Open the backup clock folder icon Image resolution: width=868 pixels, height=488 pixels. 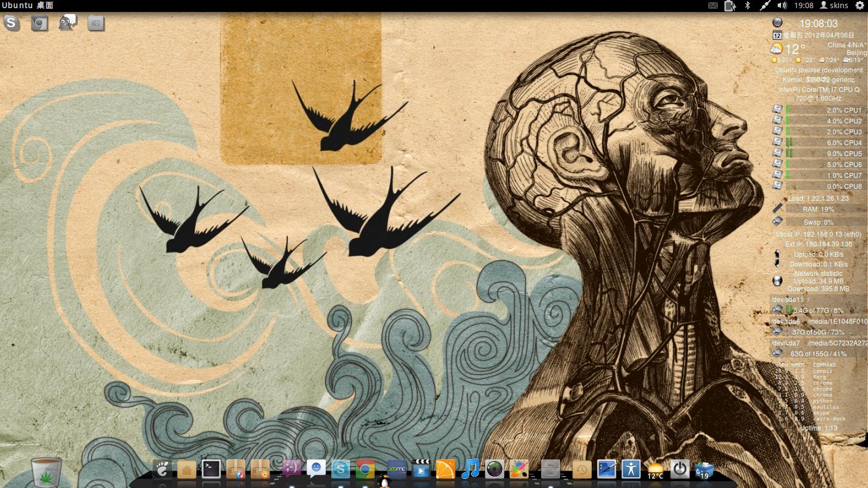pos(581,469)
